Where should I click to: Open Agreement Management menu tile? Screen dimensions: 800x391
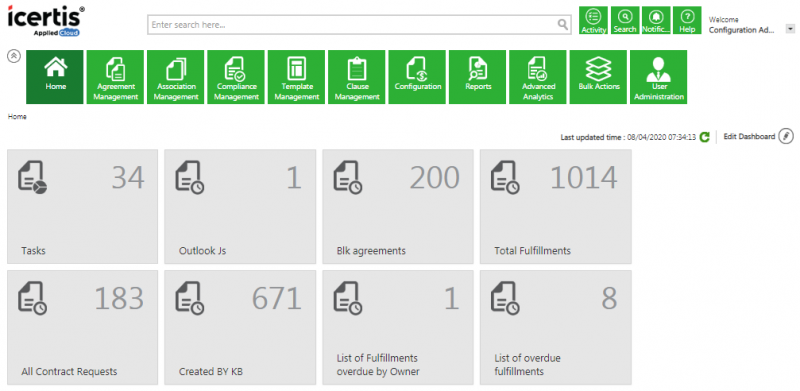(x=116, y=77)
